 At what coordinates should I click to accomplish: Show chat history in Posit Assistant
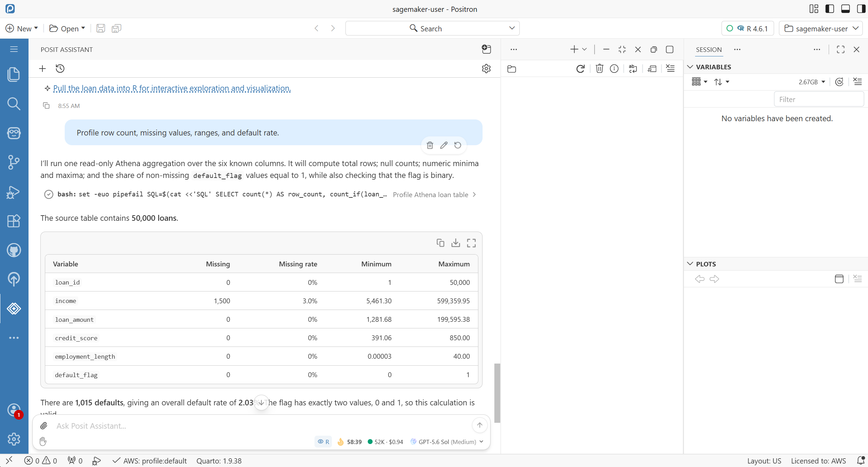click(60, 69)
